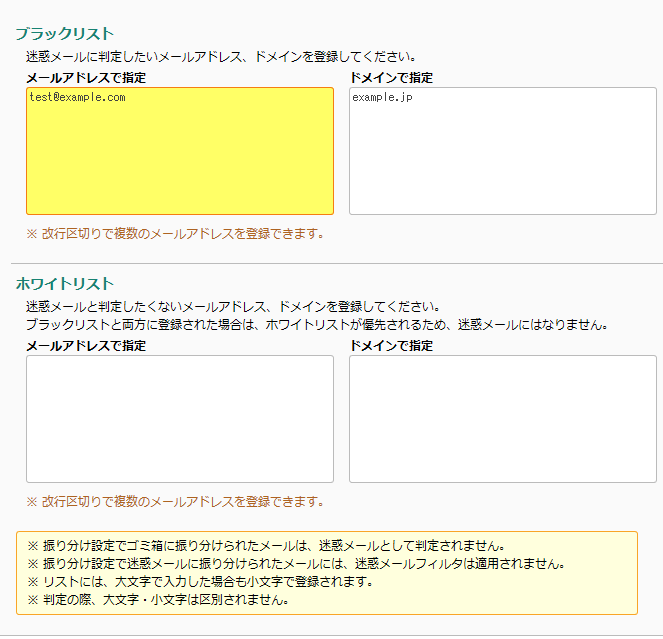Viewport: 663px width, 639px height.
Task: Click the notice line about 大文字で入力した場合も小文字で登録
Action: (200, 582)
